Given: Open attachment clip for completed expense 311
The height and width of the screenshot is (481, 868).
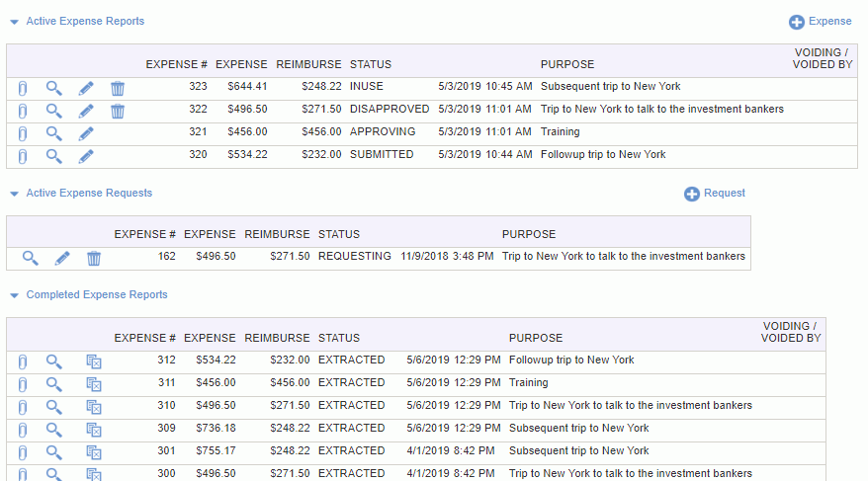Looking at the screenshot, I should (x=22, y=385).
